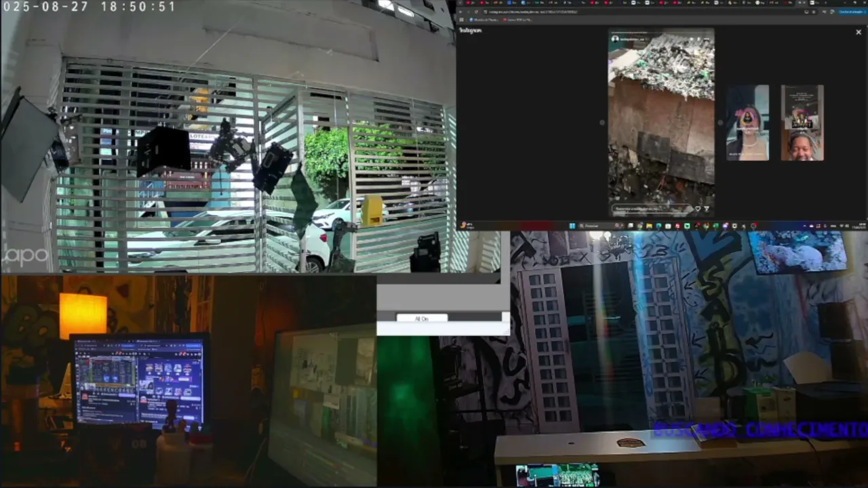The width and height of the screenshot is (868, 488).
Task: Open the bookmarks apps grid icon
Action: tap(462, 20)
